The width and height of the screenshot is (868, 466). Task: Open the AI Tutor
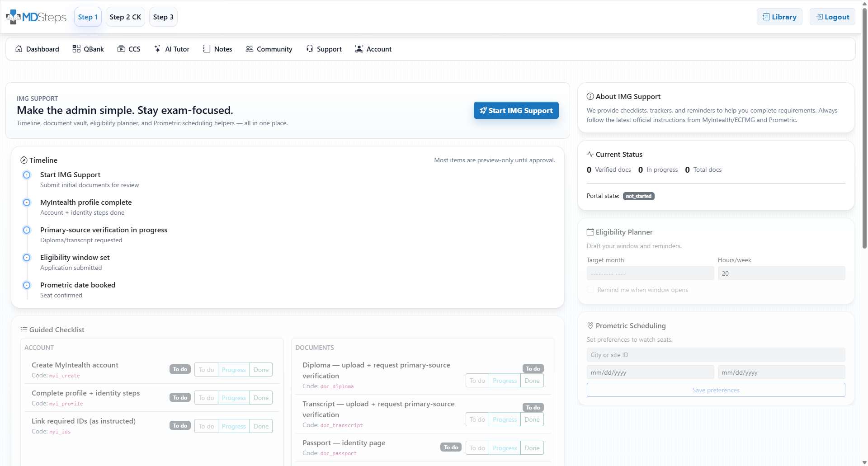[x=171, y=49]
